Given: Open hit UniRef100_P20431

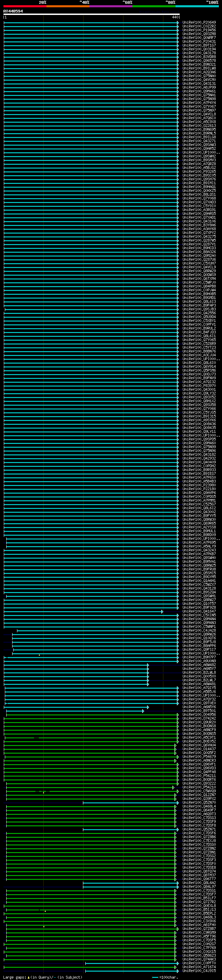Looking at the screenshot, I should click(x=199, y=41).
